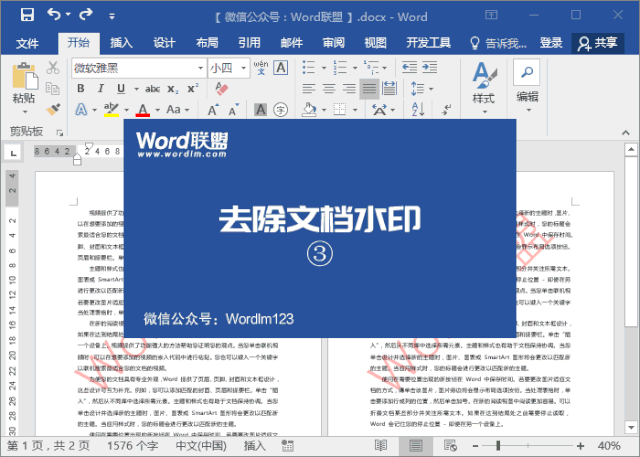Click the shading paint bucket icon
Screen dimensions: 640x457
(309, 109)
